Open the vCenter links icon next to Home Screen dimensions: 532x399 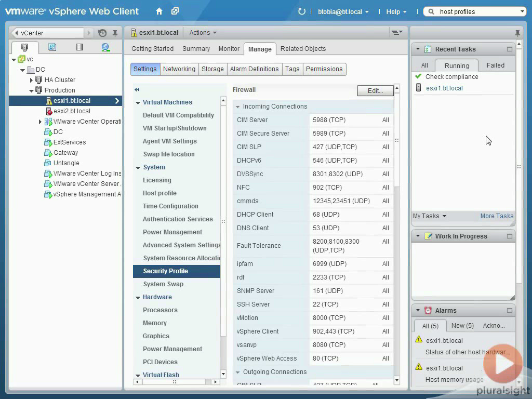tap(175, 11)
